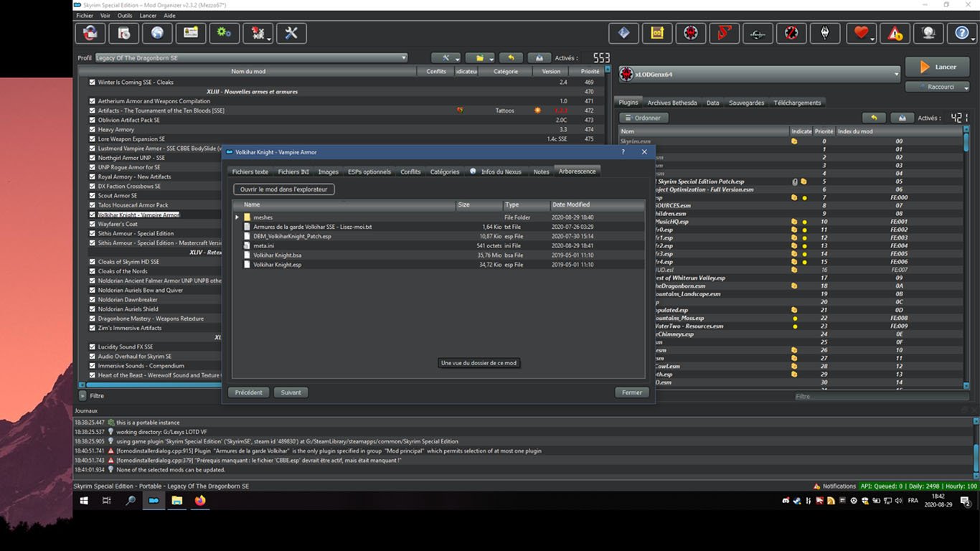980x551 pixels.
Task: Open the mod list wrench actions dropdown
Action: click(446, 57)
